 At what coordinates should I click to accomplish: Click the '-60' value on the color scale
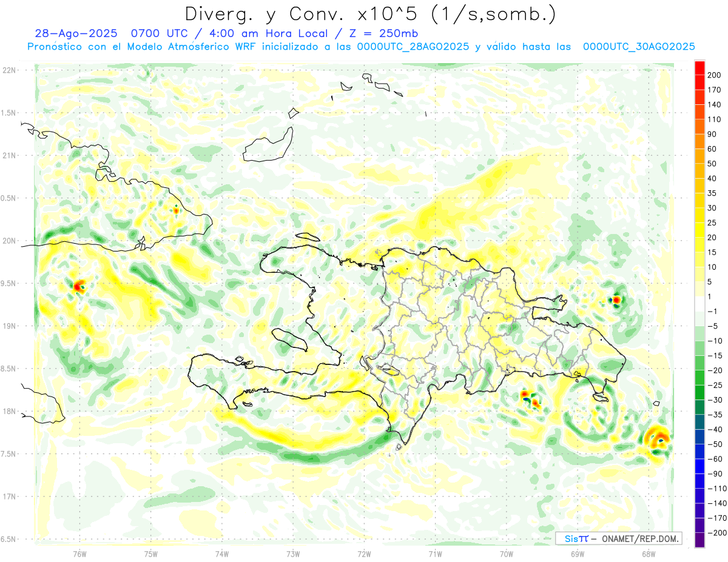(715, 459)
